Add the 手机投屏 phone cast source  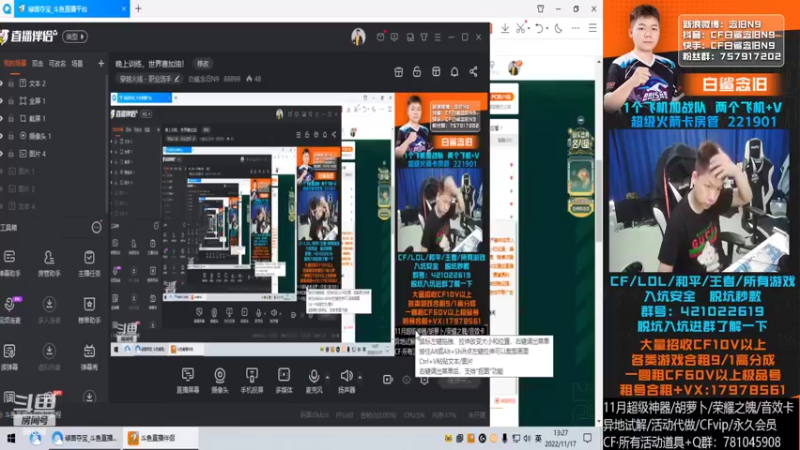pos(252,380)
